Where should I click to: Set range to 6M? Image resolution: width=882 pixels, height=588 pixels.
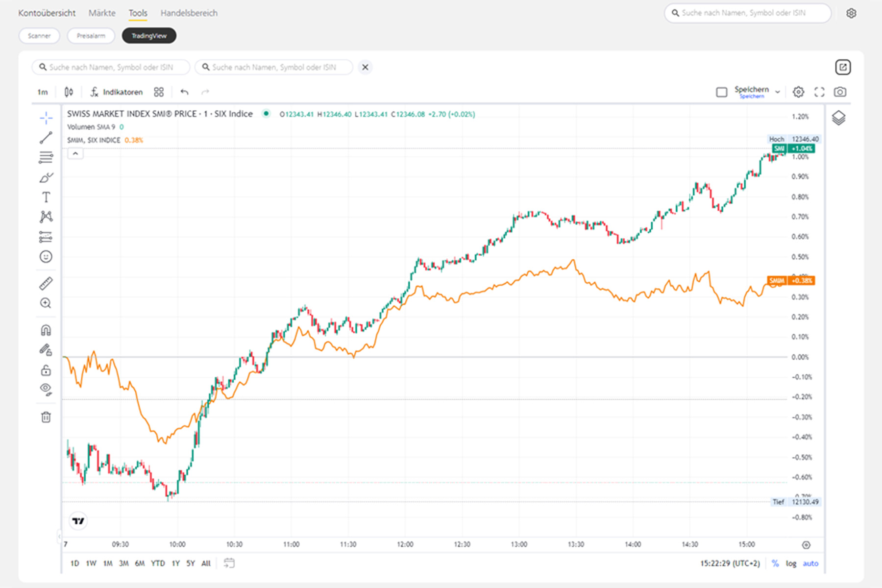tap(140, 563)
